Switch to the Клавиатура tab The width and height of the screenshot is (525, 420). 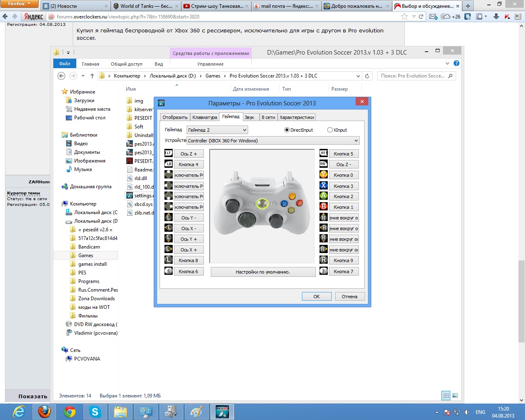coord(205,117)
